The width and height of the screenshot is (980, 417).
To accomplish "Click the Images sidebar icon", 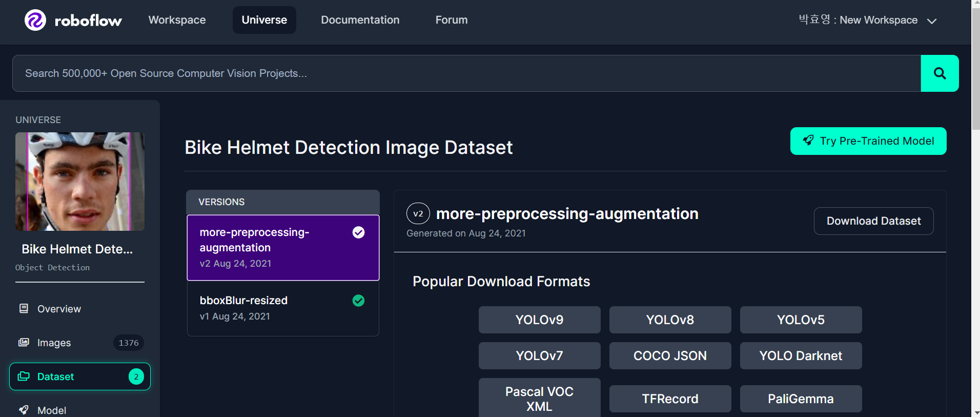I will click(x=24, y=342).
